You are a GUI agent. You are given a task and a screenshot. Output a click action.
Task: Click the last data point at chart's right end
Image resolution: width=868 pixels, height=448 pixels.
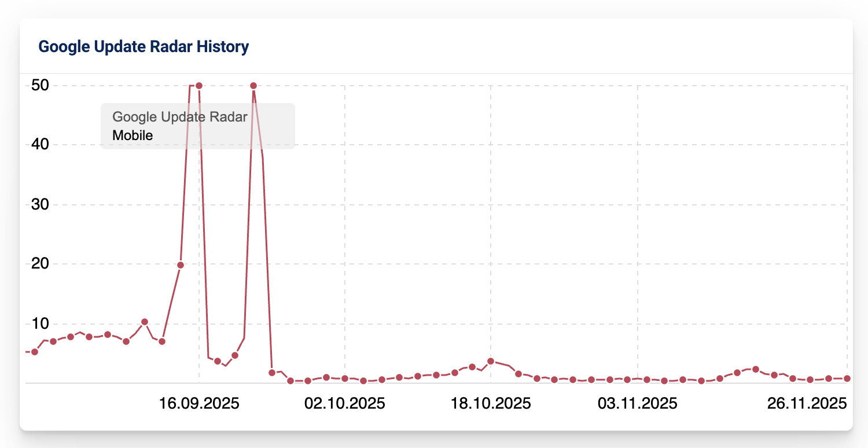tap(847, 379)
